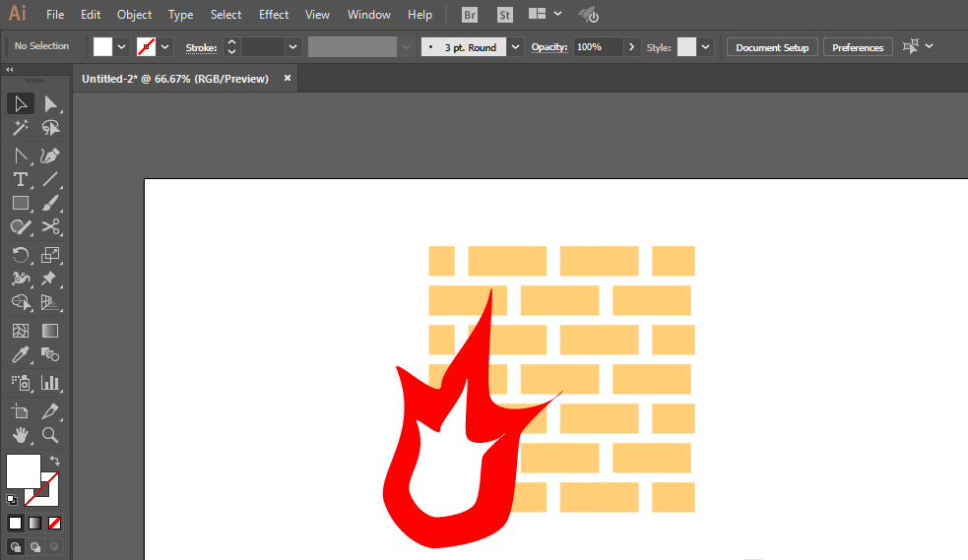Choose the Lasso tool
Viewport: 968px width, 560px height.
point(50,128)
